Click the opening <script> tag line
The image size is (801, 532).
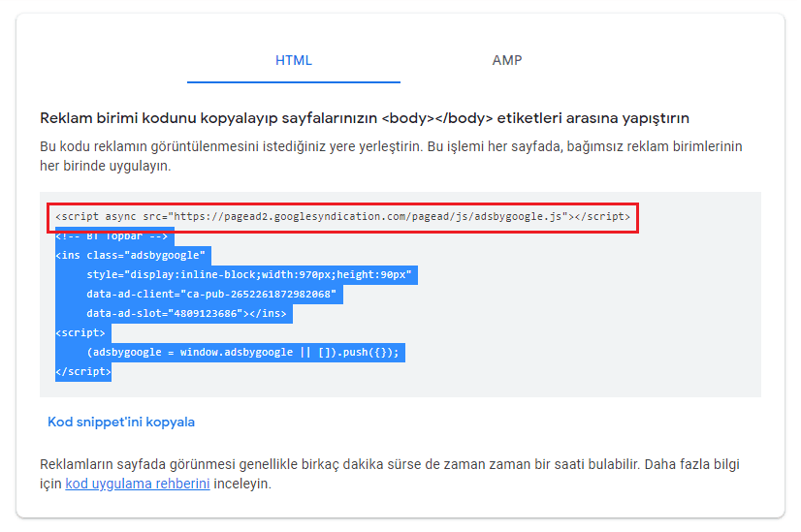(x=80, y=333)
